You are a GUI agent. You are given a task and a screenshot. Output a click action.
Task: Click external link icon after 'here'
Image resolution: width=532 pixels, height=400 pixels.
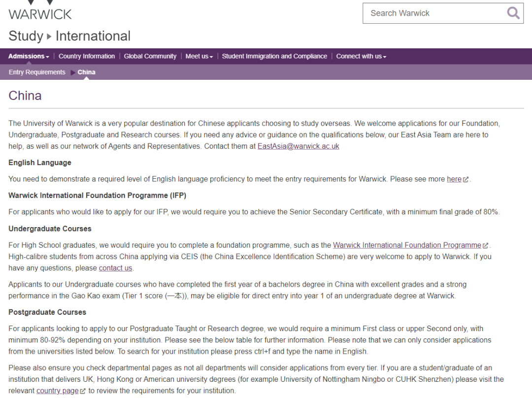[x=466, y=180]
